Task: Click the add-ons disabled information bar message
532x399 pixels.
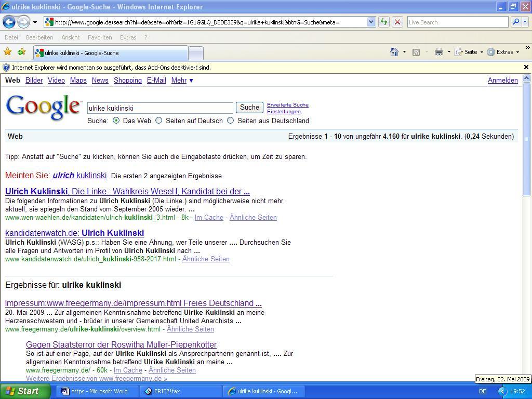Action: point(111,68)
